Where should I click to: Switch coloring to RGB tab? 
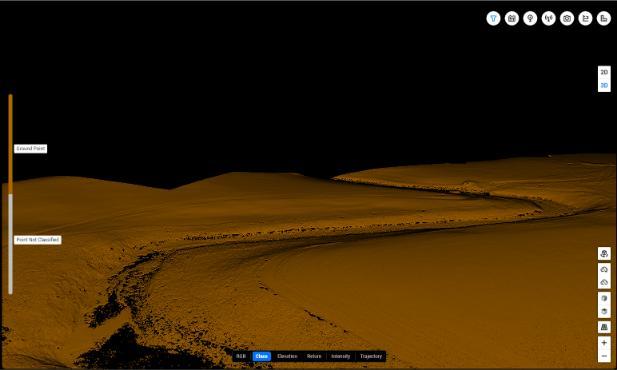(241, 356)
